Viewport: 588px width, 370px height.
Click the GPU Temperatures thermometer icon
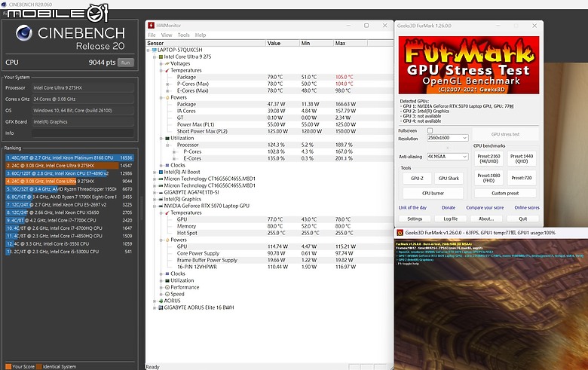click(x=167, y=213)
